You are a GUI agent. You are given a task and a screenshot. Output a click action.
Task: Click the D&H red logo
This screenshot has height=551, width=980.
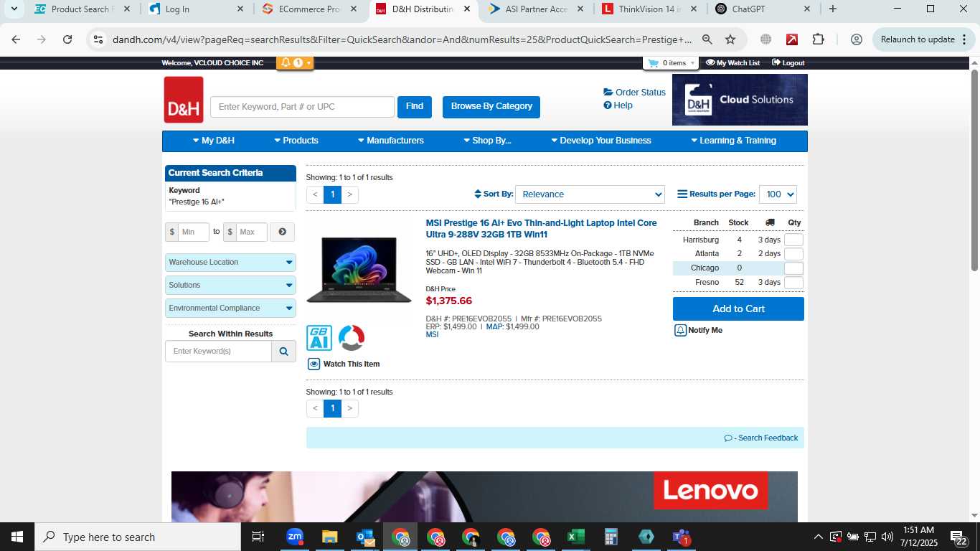coord(184,100)
